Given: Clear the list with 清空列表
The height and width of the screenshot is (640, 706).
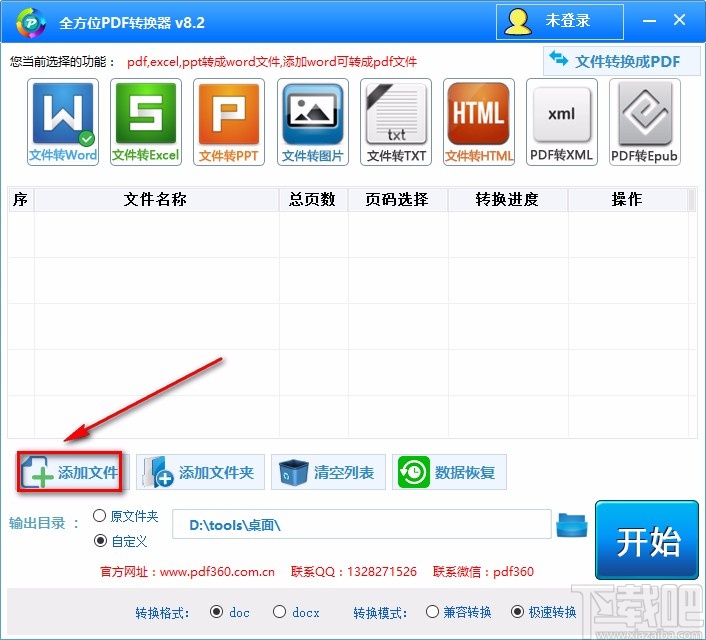Looking at the screenshot, I should pyautogui.click(x=328, y=472).
